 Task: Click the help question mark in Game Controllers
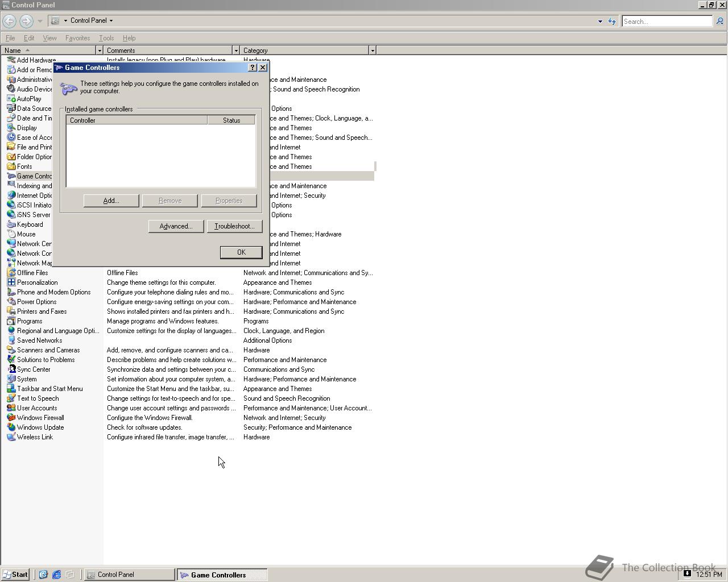click(253, 68)
